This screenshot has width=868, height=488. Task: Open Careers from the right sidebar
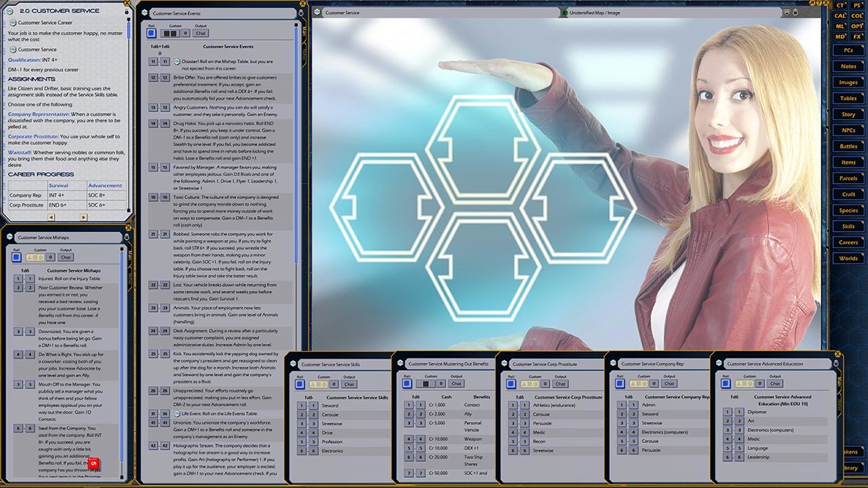pos(848,242)
